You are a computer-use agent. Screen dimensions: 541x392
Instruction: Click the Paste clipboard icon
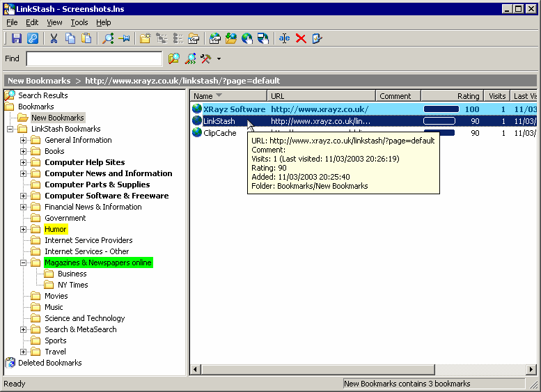[x=86, y=38]
